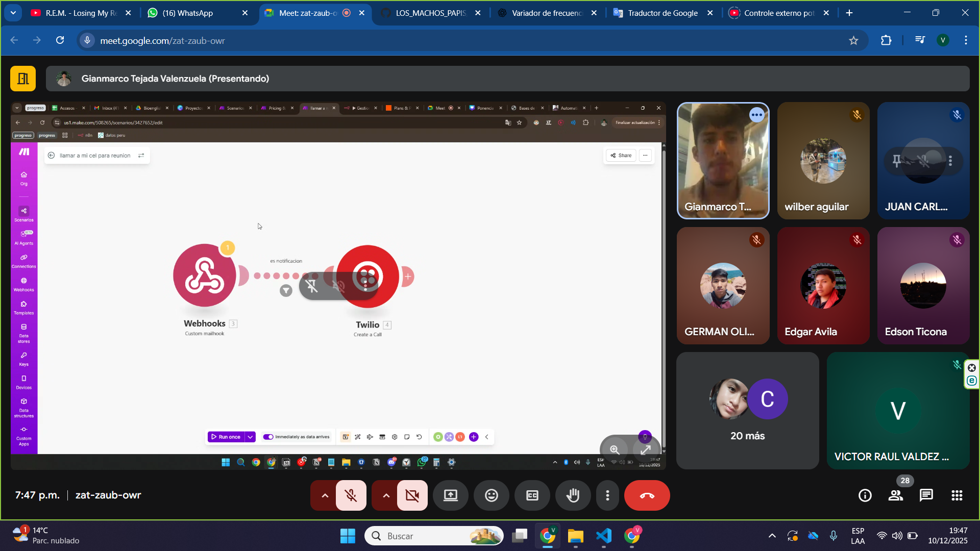980x551 pixels.
Task: Open more options three-dot menu
Action: point(607,495)
